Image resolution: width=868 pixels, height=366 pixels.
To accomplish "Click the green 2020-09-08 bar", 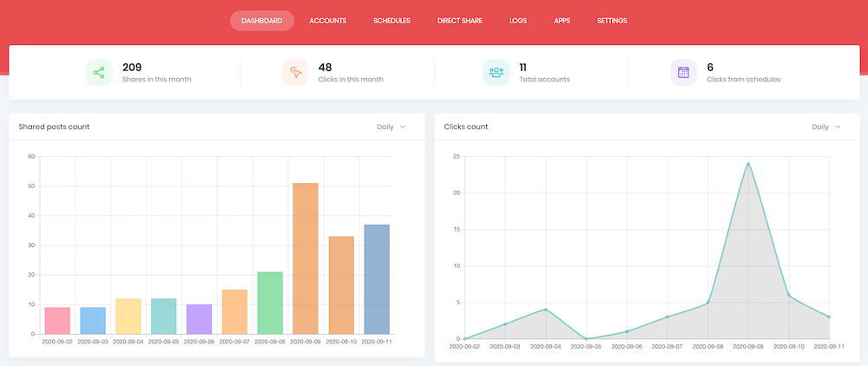I will (x=270, y=303).
